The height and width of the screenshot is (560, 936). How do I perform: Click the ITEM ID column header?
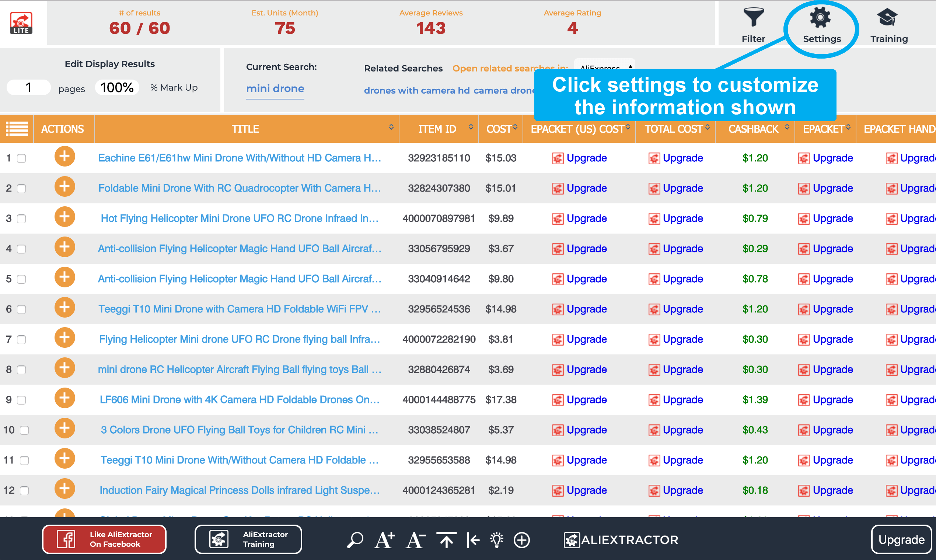(x=437, y=129)
